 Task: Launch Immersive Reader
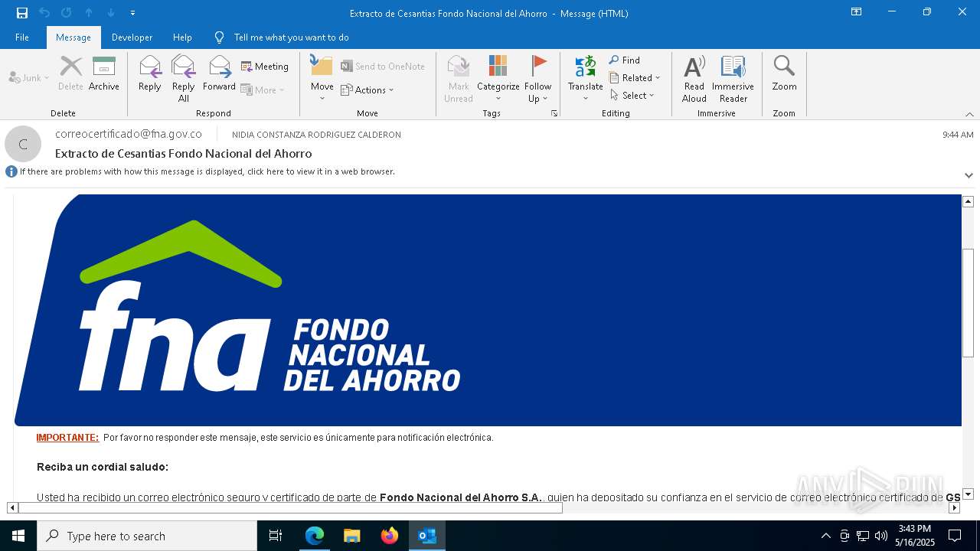[x=733, y=79]
